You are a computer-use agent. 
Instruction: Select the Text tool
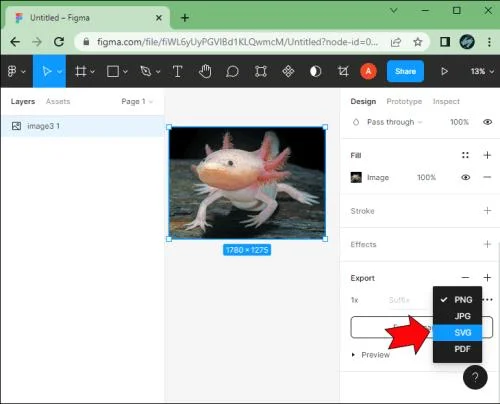[177, 71]
